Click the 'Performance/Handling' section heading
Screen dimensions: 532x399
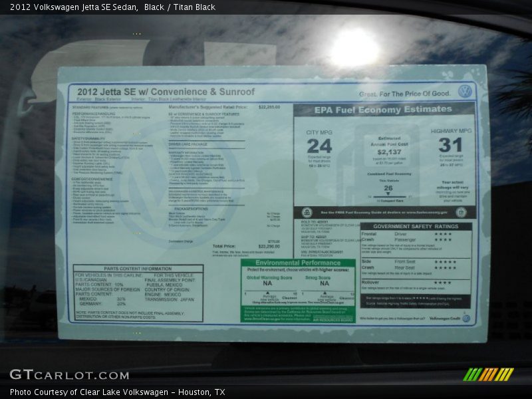pos(94,114)
